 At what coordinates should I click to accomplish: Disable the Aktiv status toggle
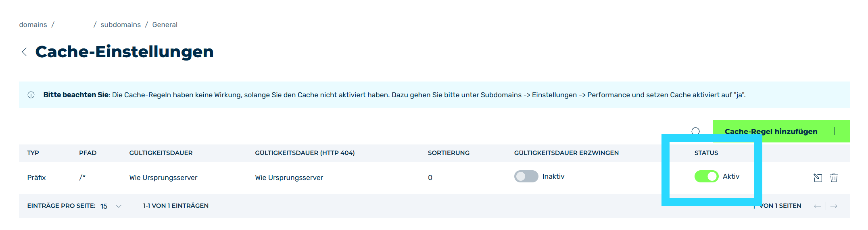coord(706,176)
